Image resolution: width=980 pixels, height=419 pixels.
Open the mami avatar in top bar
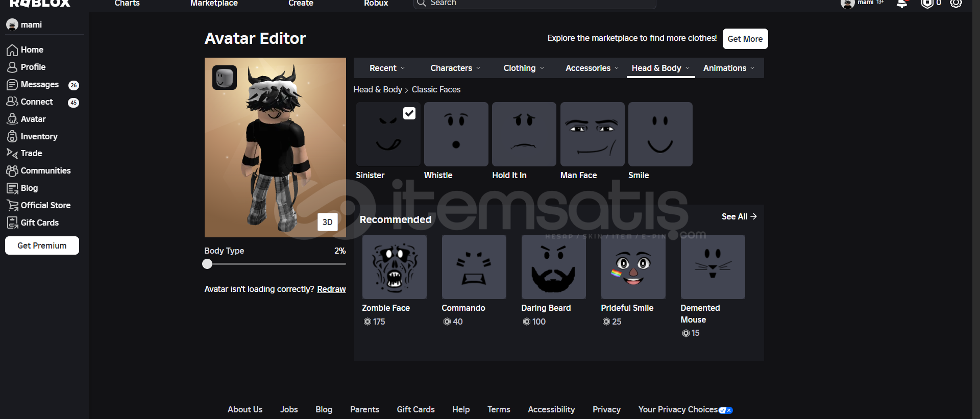[847, 4]
